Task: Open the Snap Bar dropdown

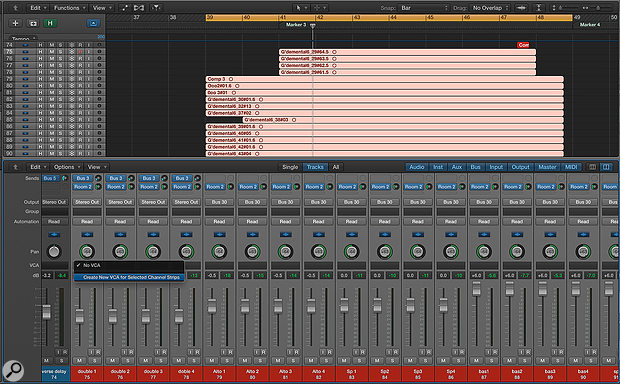Action: (425, 8)
